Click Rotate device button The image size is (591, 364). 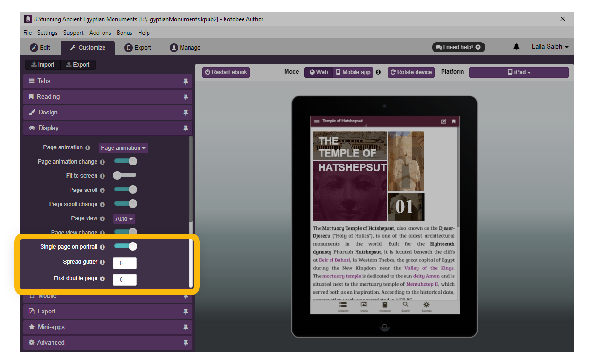click(411, 72)
